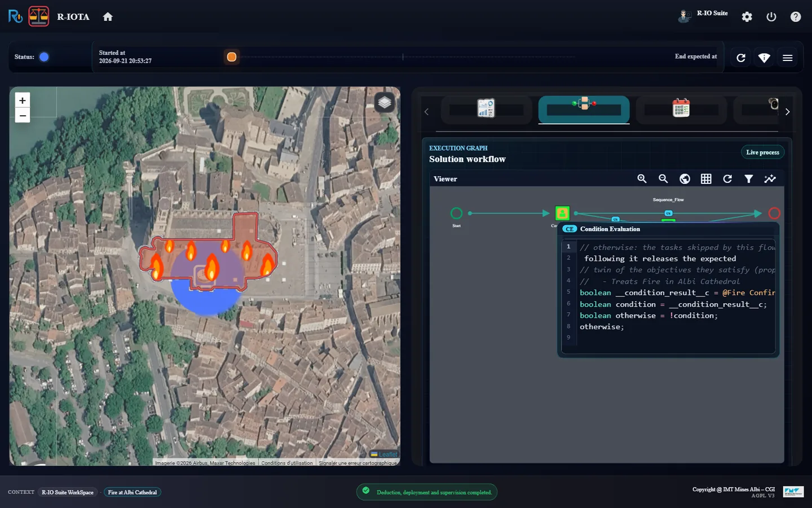Click the blue status indicator

point(44,57)
